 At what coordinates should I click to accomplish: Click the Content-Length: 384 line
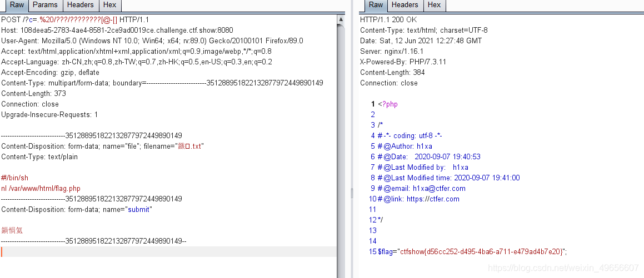(393, 73)
